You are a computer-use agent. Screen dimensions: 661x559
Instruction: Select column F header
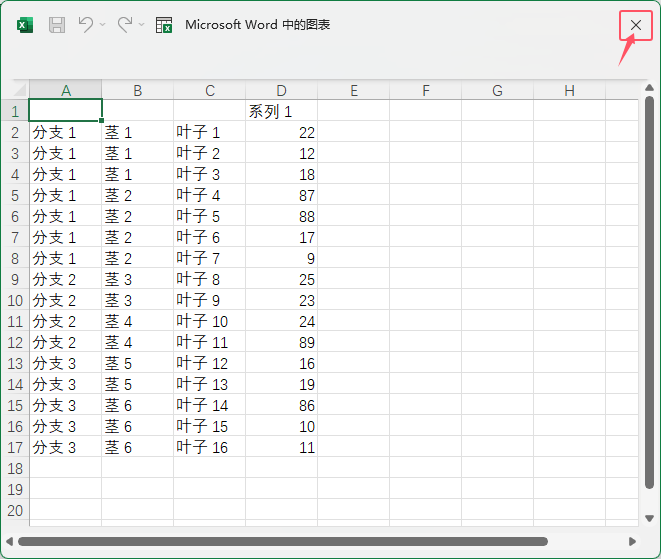click(426, 90)
